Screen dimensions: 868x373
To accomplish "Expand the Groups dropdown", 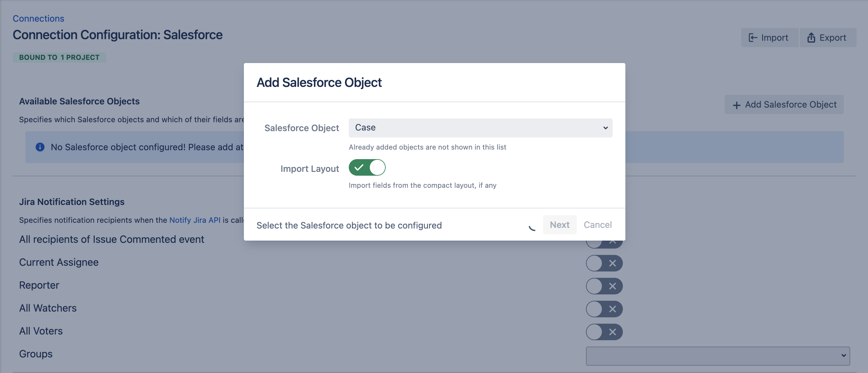I will [718, 356].
